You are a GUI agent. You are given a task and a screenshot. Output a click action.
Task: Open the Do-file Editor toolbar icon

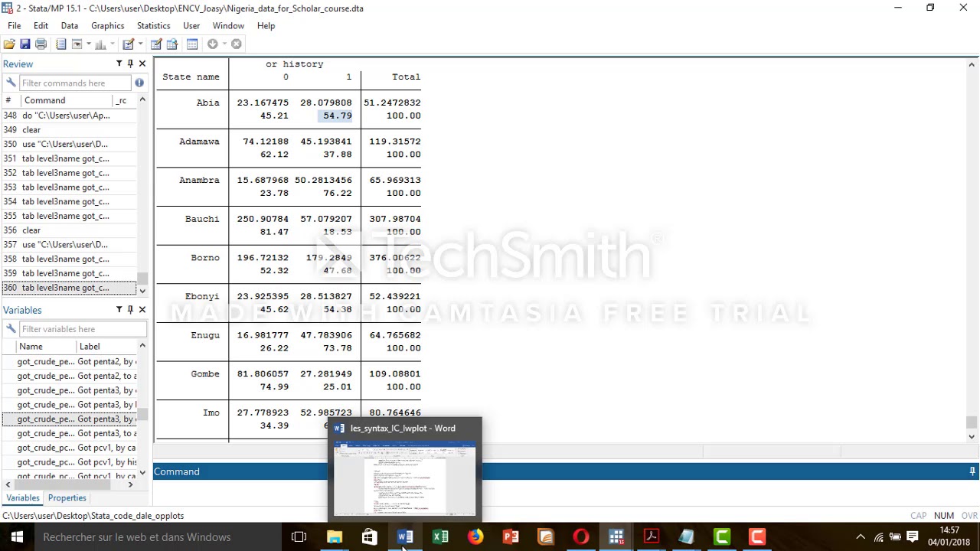[129, 44]
